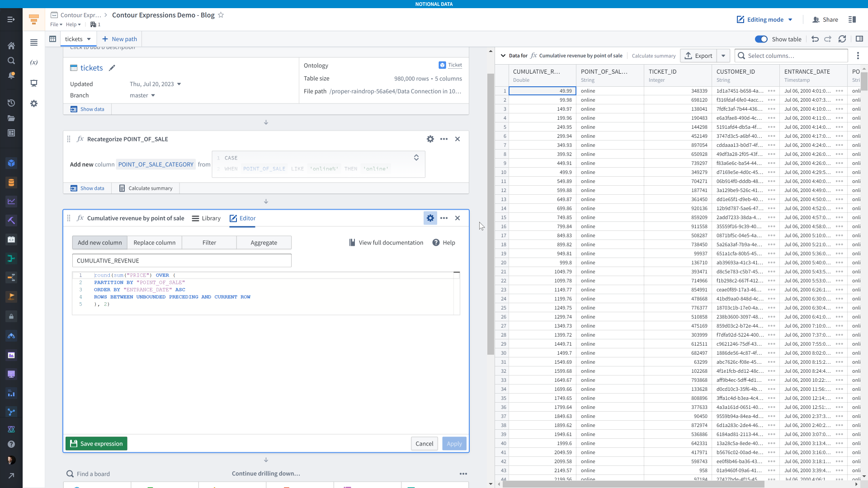This screenshot has width=868, height=488.
Task: Click the redo arrow icon
Action: (828, 39)
